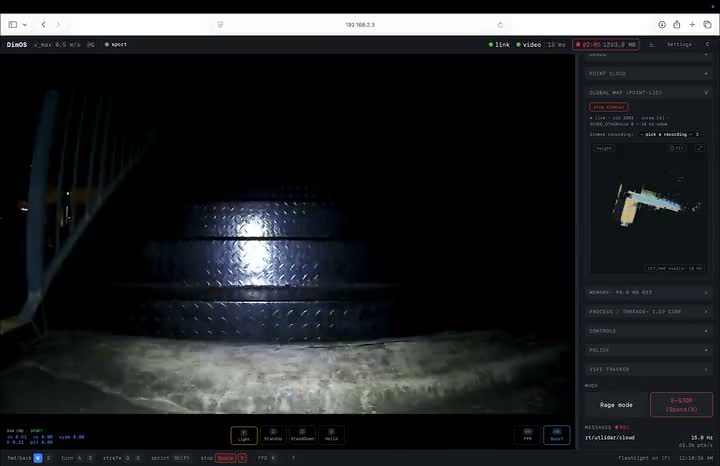Click the red recording timer badge
Screen dimensions: 720x466
coord(606,45)
